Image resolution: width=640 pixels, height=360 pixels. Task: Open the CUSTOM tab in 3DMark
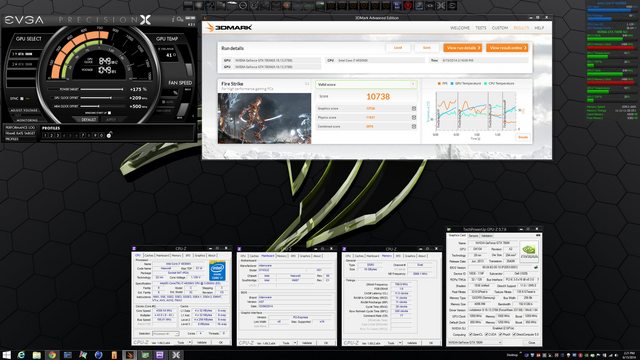[500, 28]
